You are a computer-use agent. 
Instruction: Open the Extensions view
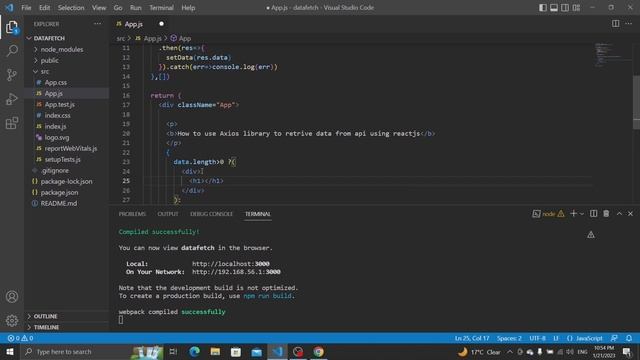coord(12,123)
